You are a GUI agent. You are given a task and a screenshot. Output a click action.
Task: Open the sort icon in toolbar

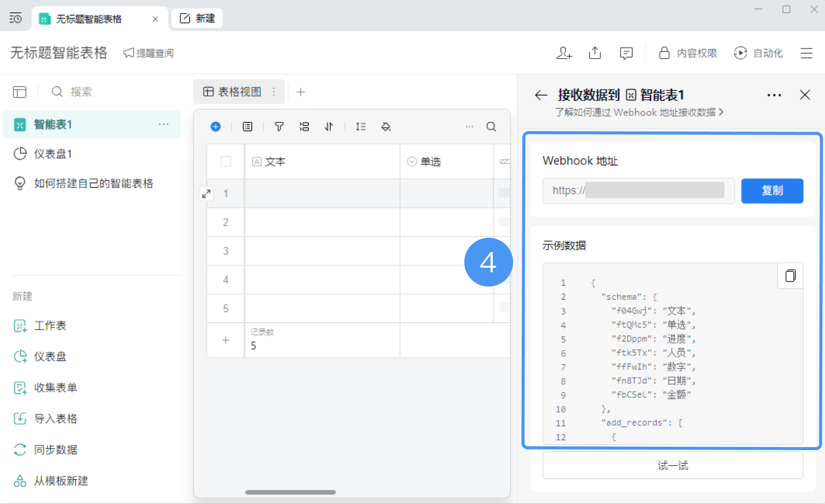tap(329, 127)
